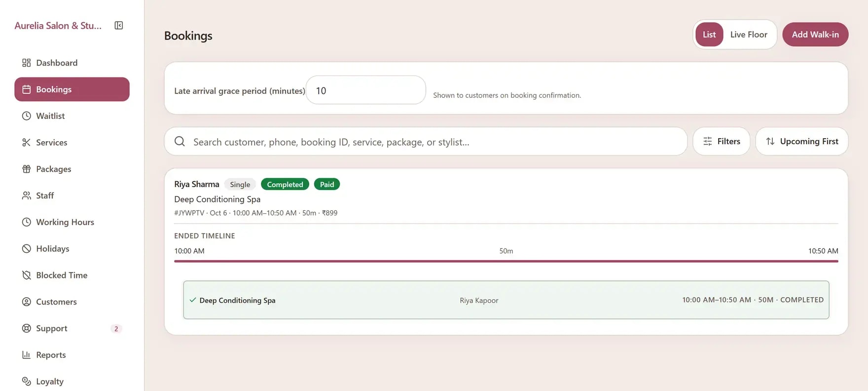
Task: Click the Waitlist clock icon
Action: 27,116
